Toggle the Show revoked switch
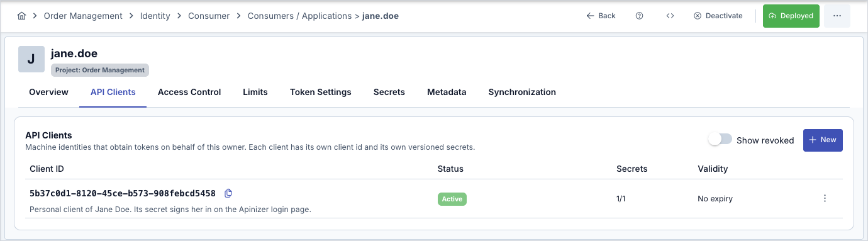Viewport: 868px width, 241px height. click(x=720, y=140)
